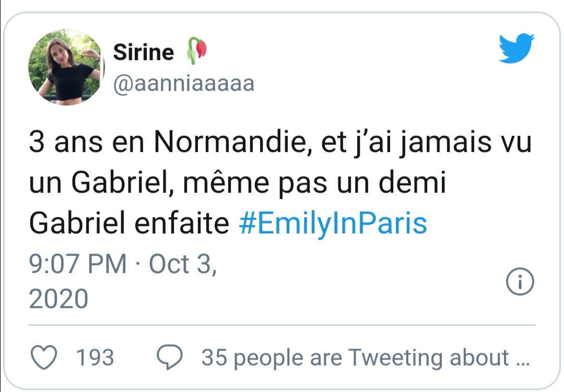
Task: Open Sirine's profile picture
Action: [x=66, y=67]
